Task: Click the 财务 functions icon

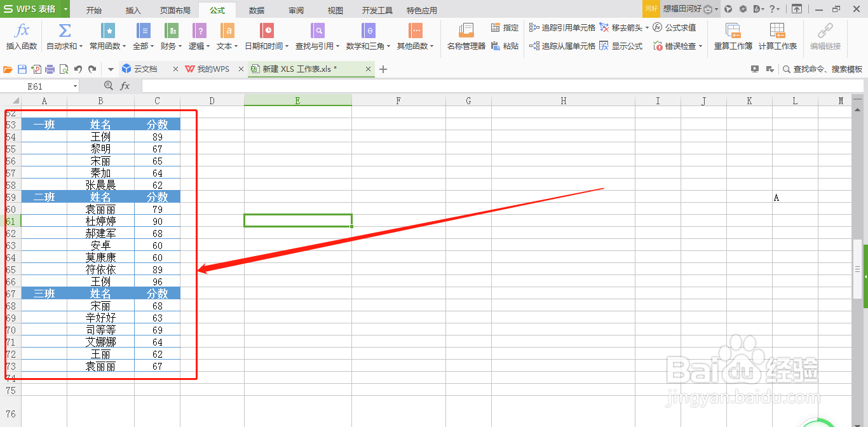Action: coord(172,30)
